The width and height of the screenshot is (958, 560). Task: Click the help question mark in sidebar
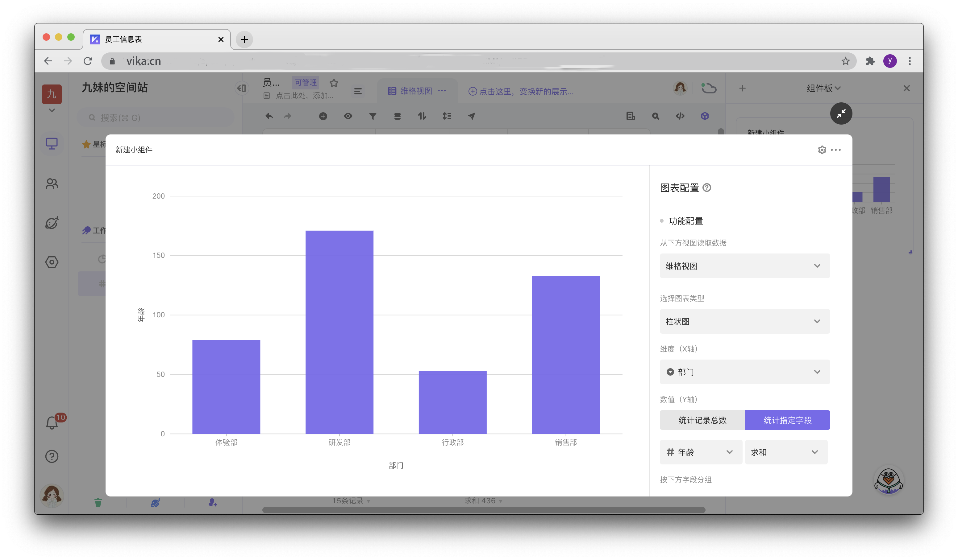52,456
